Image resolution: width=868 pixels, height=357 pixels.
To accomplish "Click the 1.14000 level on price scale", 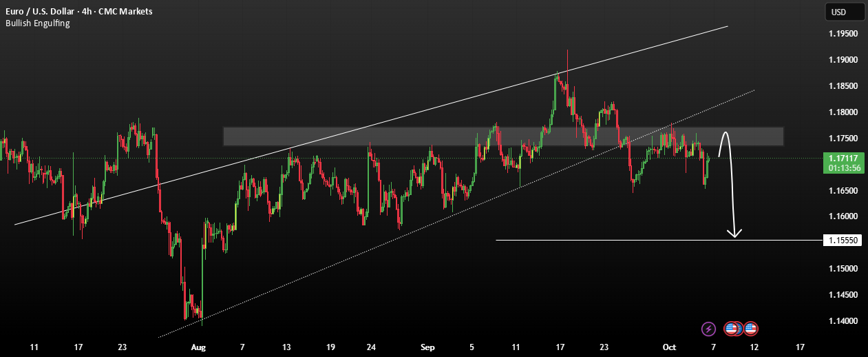I will coord(845,321).
